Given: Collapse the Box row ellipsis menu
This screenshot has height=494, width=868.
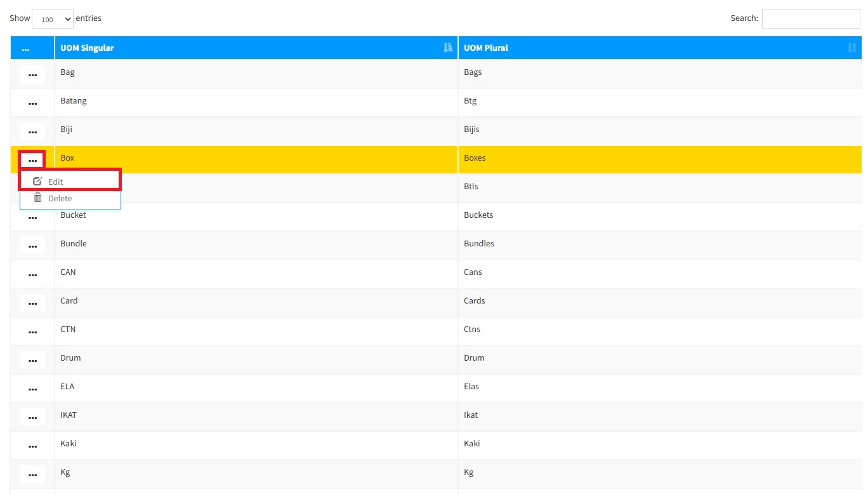Looking at the screenshot, I should 32,160.
